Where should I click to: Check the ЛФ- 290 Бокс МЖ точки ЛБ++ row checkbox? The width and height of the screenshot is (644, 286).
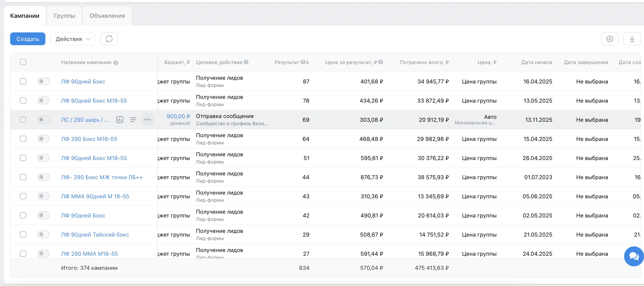pos(23,177)
